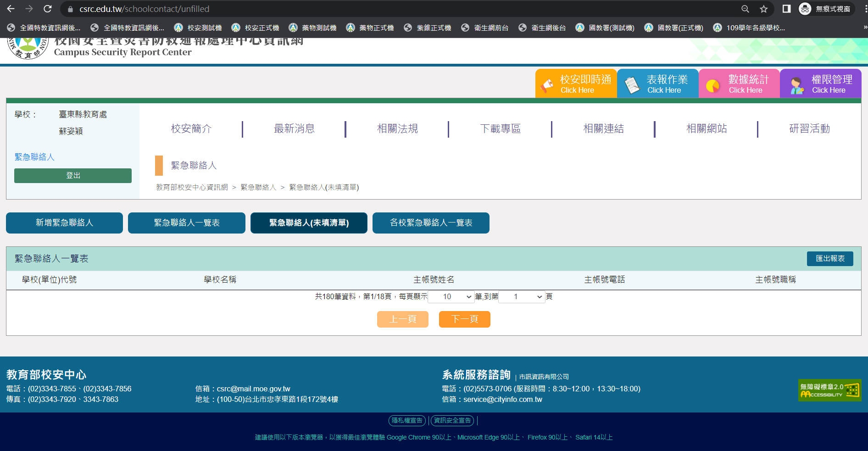
Task: Click the browser reload page icon
Action: (x=47, y=9)
